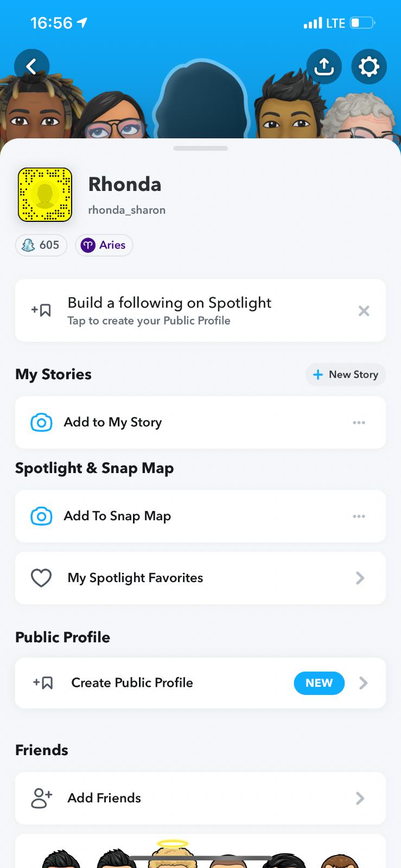This screenshot has width=401, height=868.
Task: Tap the Snap score 605 badge
Action: click(x=41, y=245)
